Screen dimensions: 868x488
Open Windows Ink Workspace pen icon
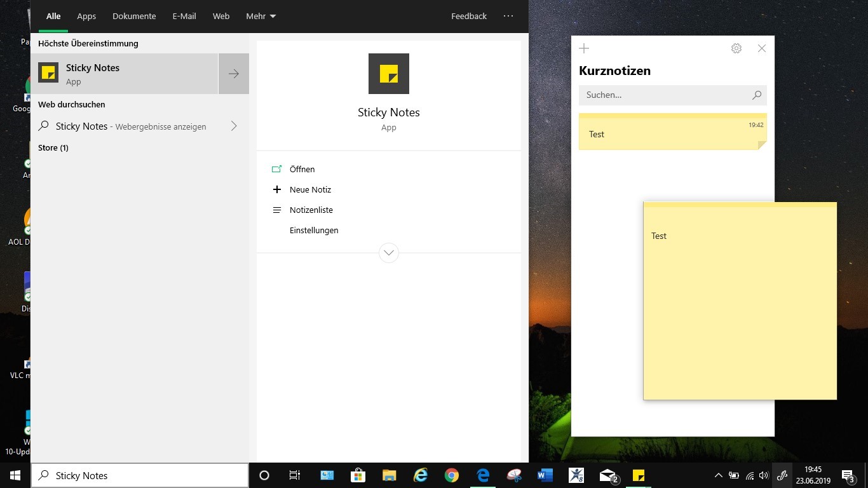[782, 475]
